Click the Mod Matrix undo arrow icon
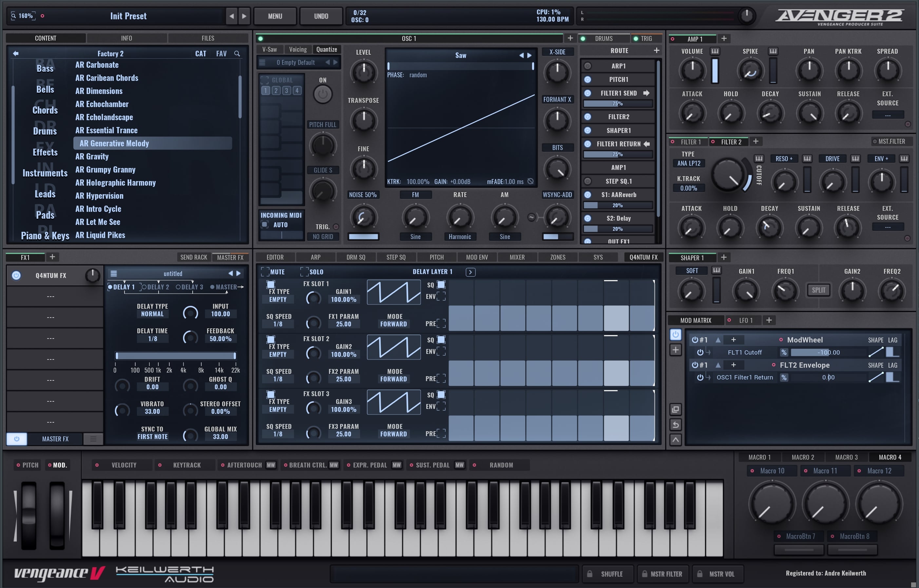The height and width of the screenshot is (588, 919). pyautogui.click(x=675, y=425)
